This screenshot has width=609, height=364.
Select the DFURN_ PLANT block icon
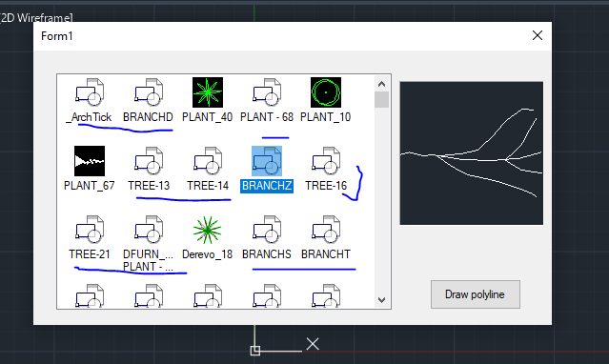[149, 230]
